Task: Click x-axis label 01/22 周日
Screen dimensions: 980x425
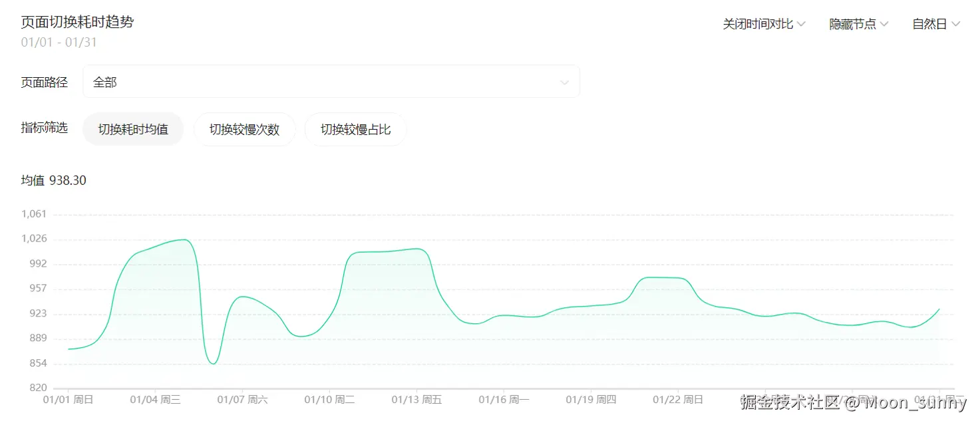Action: pyautogui.click(x=678, y=400)
